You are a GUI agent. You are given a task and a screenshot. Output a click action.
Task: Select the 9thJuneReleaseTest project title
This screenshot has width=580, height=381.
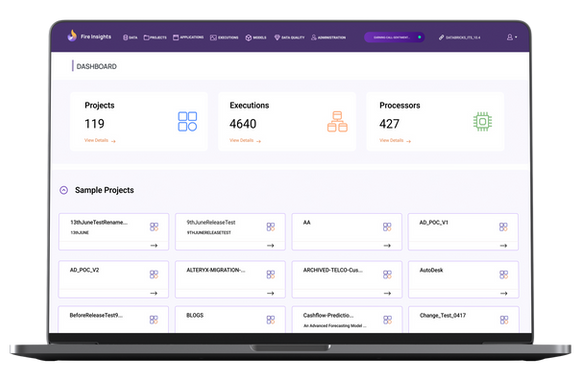[x=211, y=222]
